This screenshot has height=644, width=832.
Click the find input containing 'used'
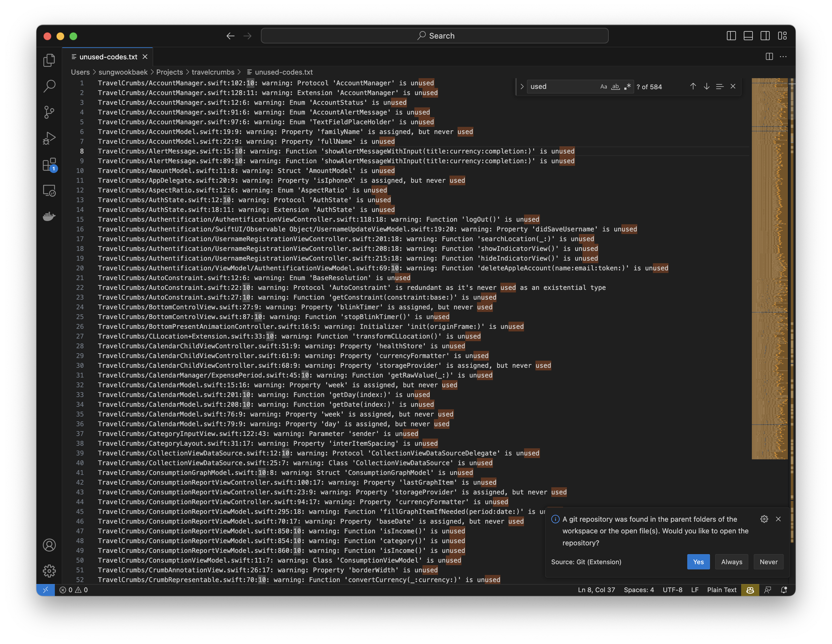click(x=560, y=87)
